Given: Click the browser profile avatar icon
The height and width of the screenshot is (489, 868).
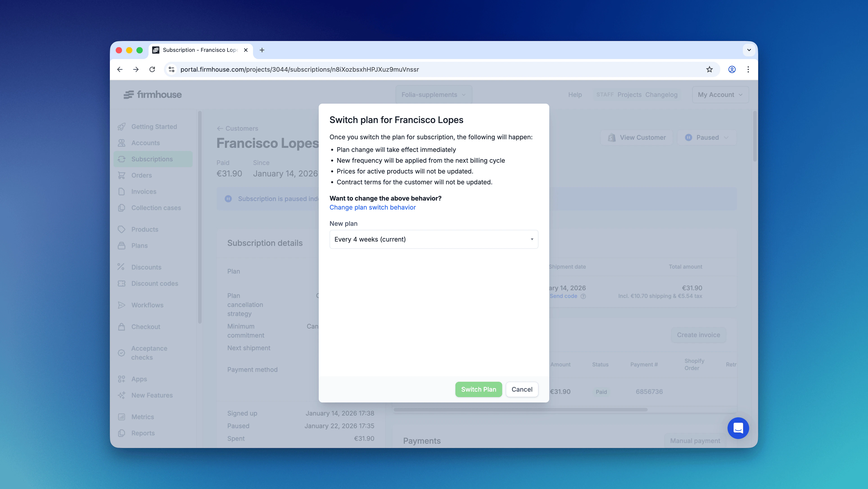Looking at the screenshot, I should [x=732, y=69].
